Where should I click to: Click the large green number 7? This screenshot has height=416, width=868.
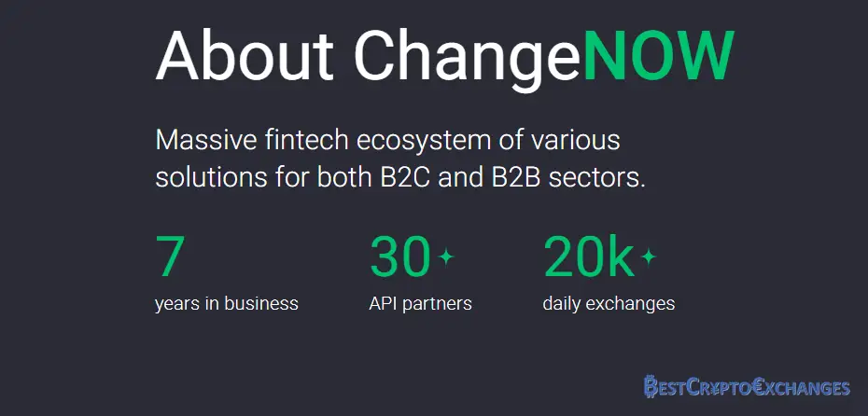(169, 257)
